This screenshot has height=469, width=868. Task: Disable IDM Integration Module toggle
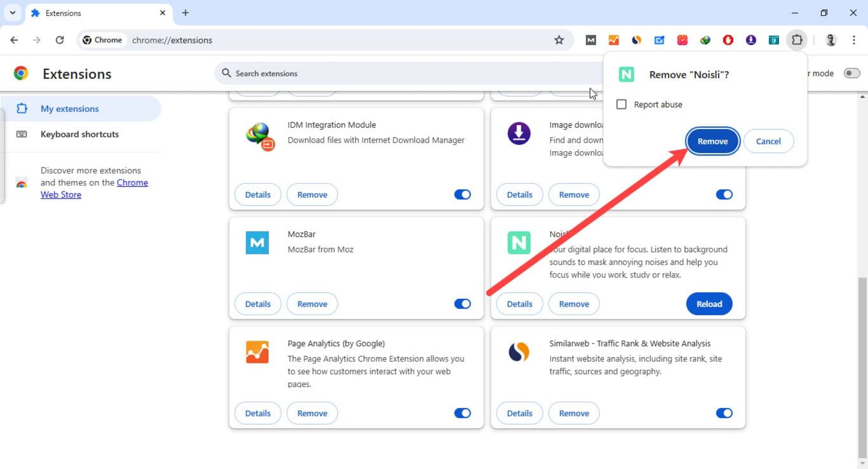pos(462,194)
